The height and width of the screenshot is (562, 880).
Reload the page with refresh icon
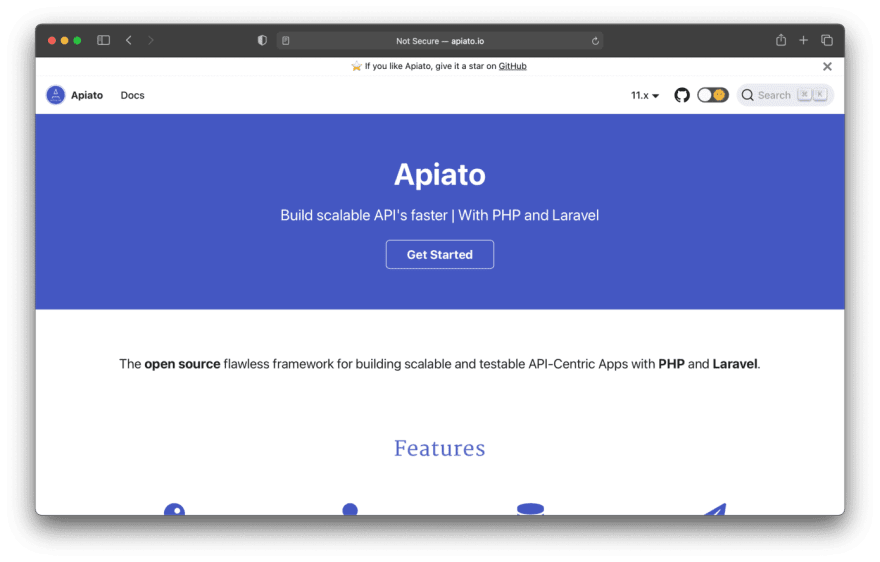click(x=595, y=41)
